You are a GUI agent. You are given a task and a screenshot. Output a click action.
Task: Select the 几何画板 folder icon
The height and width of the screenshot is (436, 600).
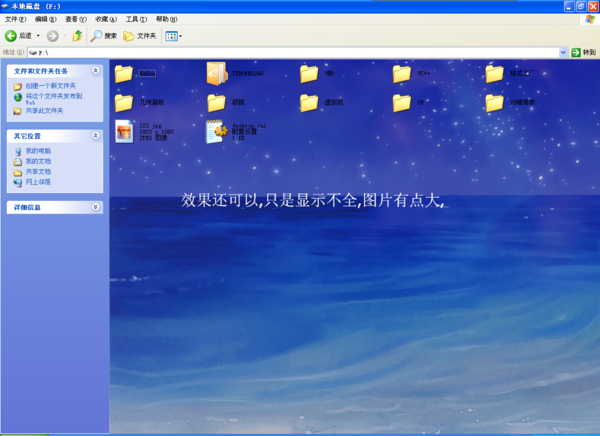tap(124, 103)
